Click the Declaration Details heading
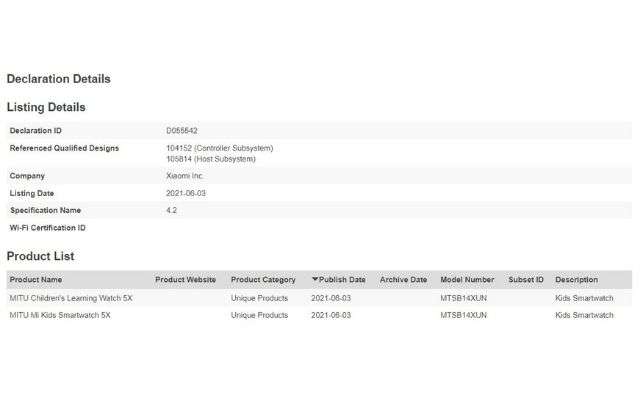 click(x=59, y=79)
